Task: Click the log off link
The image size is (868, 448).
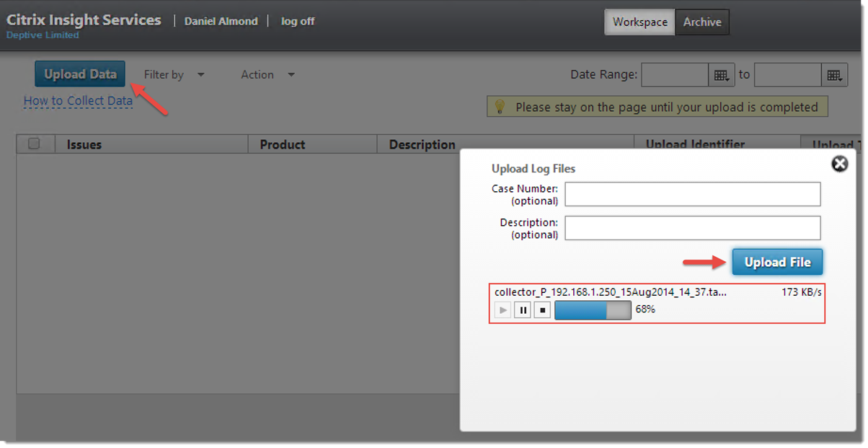Action: point(298,21)
